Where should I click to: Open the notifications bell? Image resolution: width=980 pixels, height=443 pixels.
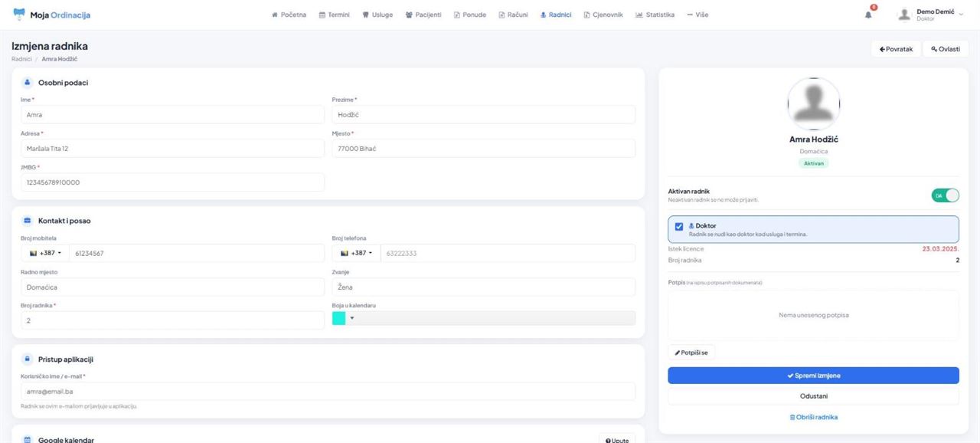click(869, 14)
